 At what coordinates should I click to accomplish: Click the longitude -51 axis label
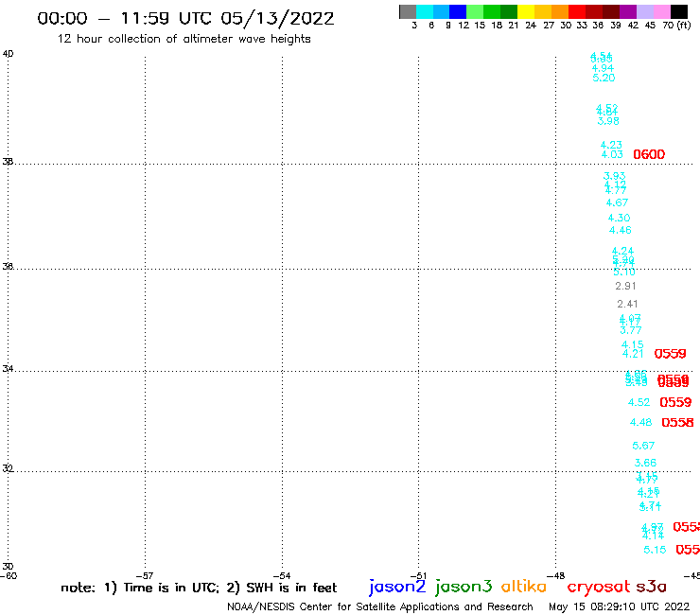tap(418, 576)
